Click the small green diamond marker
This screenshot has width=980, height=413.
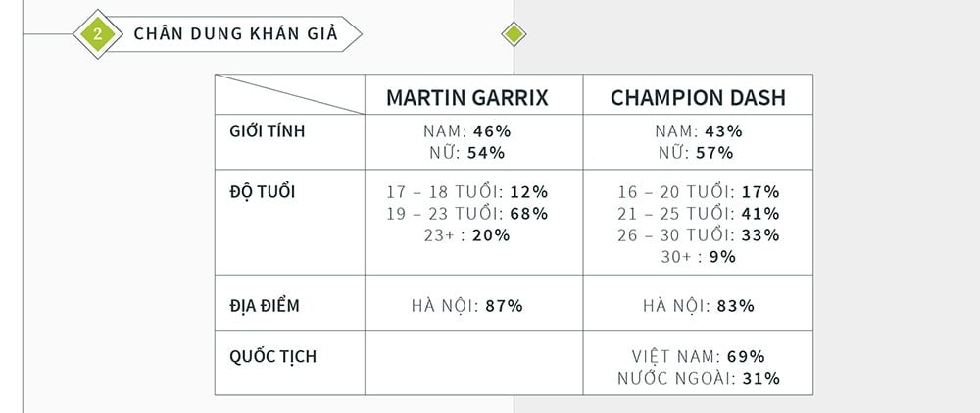pyautogui.click(x=514, y=33)
